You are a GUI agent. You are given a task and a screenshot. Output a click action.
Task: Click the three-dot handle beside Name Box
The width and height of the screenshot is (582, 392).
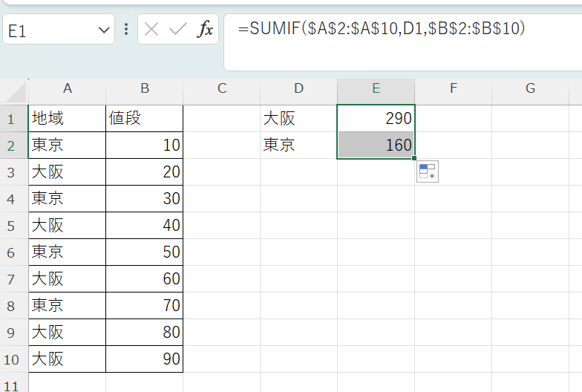coord(126,30)
